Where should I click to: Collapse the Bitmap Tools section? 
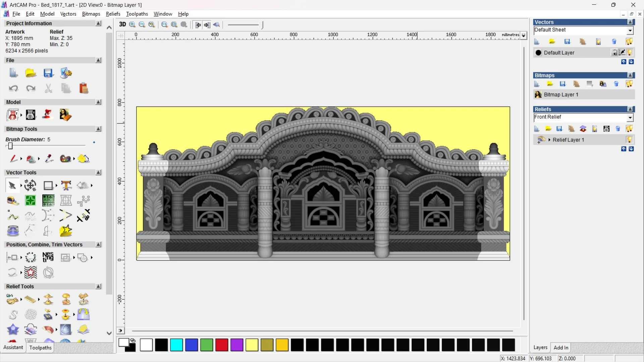[99, 129]
